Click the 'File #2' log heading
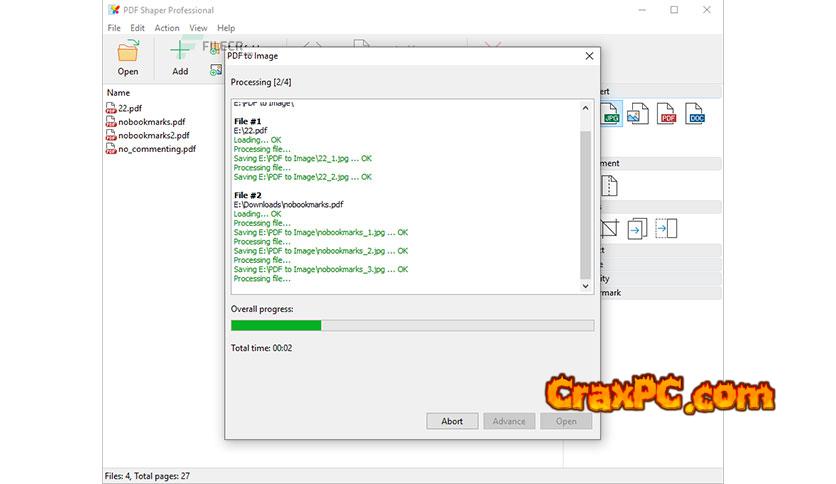Image resolution: width=836 pixels, height=484 pixels. pos(247,195)
